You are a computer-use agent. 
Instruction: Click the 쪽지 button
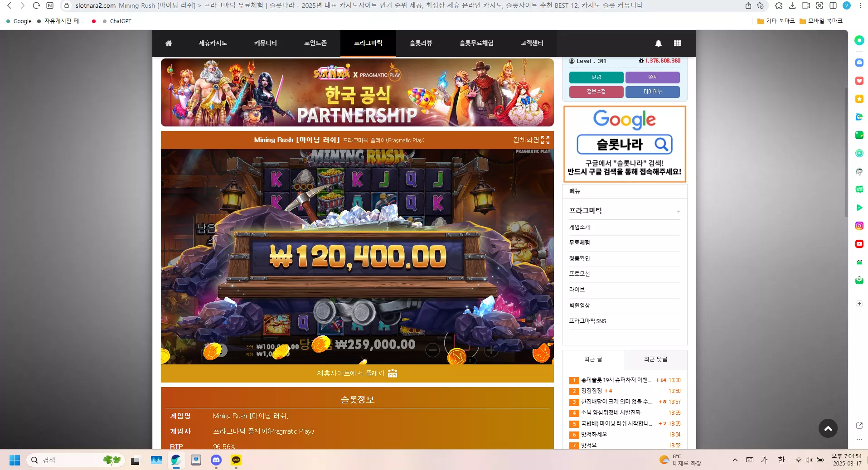pyautogui.click(x=653, y=78)
